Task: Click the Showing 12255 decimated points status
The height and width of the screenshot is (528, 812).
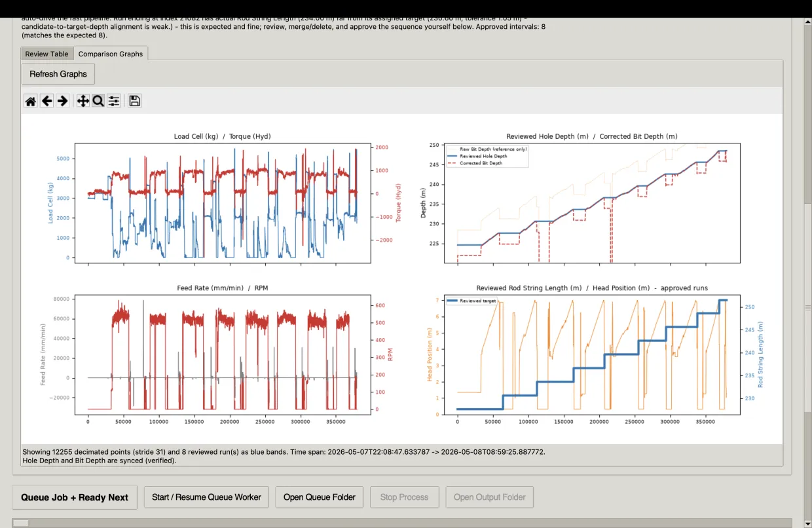Action: (x=284, y=452)
